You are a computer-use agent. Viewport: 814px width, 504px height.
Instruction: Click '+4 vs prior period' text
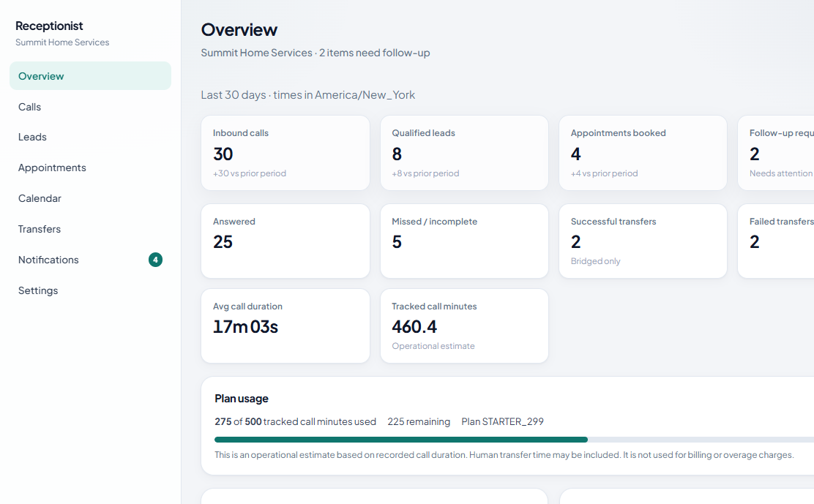(x=604, y=173)
